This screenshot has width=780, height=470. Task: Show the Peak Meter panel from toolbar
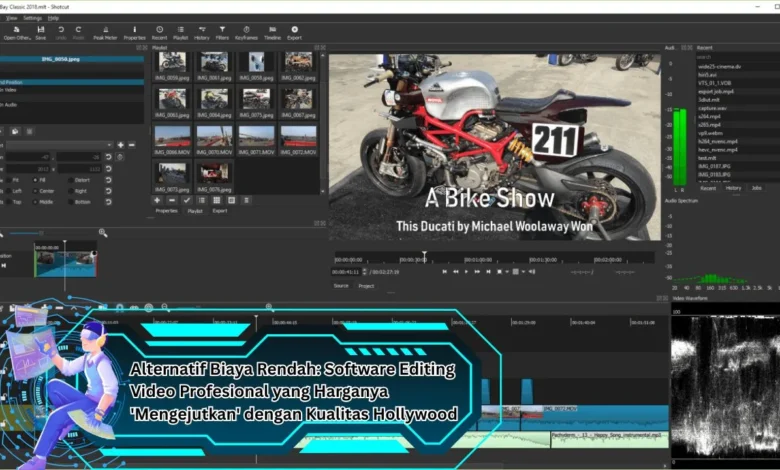click(x=105, y=33)
